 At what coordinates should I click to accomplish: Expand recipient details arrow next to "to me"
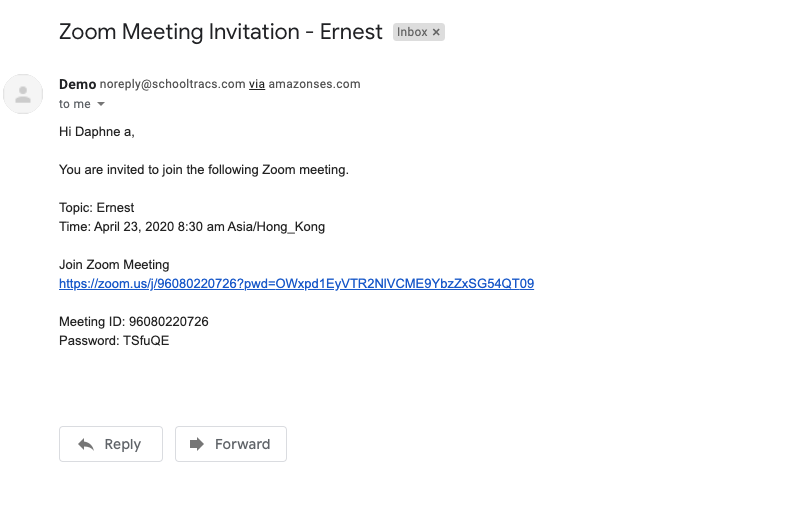point(101,104)
